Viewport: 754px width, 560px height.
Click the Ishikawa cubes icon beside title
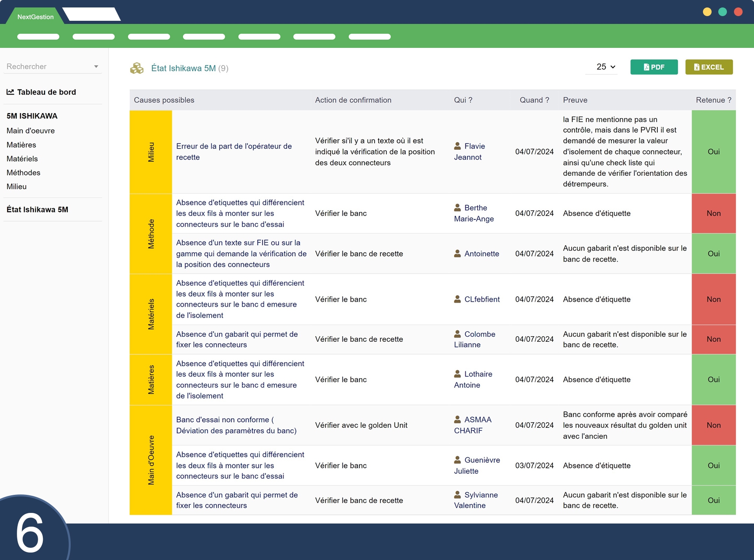point(137,68)
